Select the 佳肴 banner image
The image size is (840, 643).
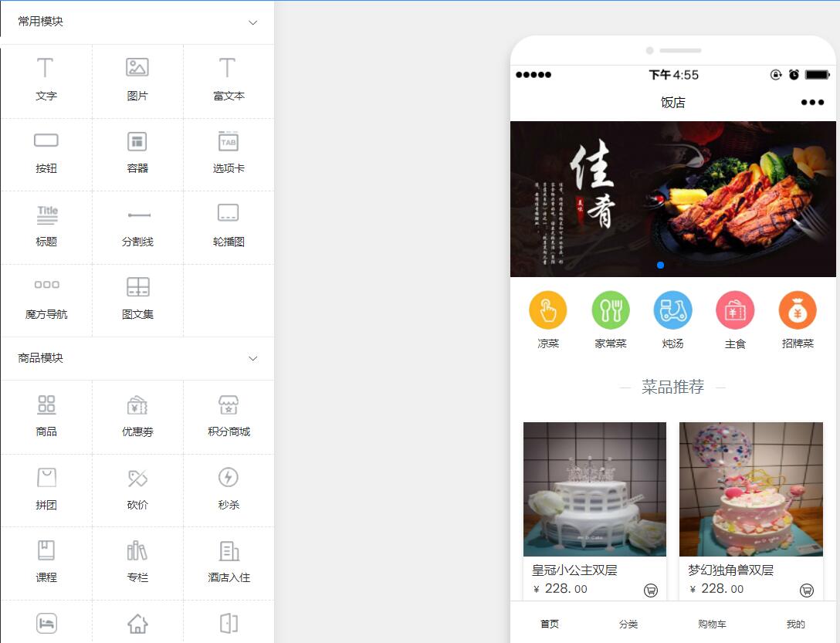(x=673, y=199)
